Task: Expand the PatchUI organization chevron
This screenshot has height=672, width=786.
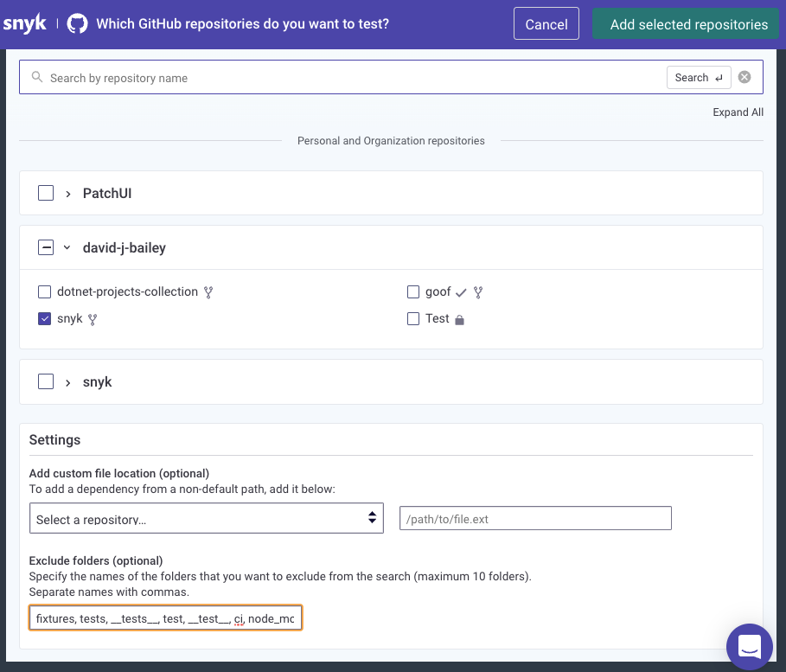Action: pyautogui.click(x=68, y=194)
